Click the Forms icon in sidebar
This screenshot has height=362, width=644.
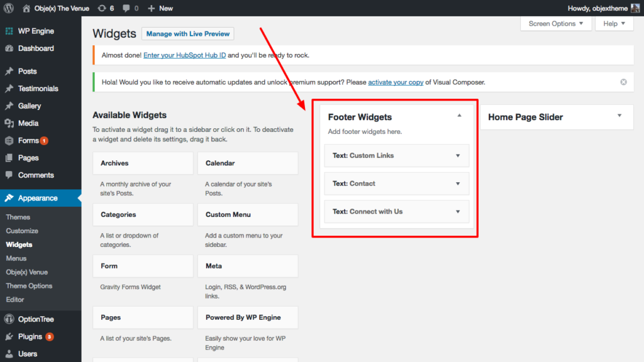(9, 141)
